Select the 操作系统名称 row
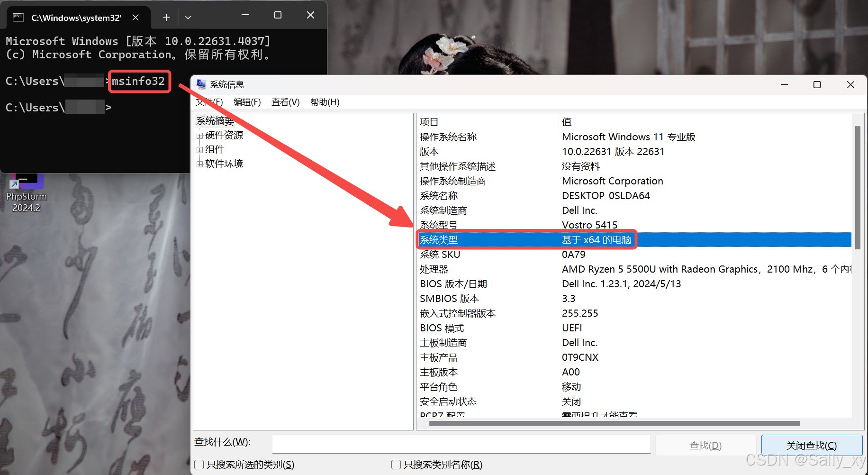868x475 pixels. click(x=634, y=137)
